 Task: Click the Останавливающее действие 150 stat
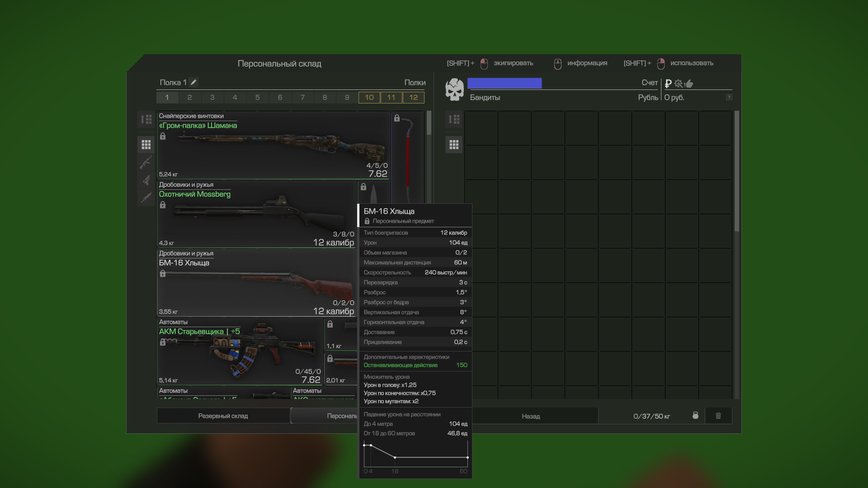415,365
